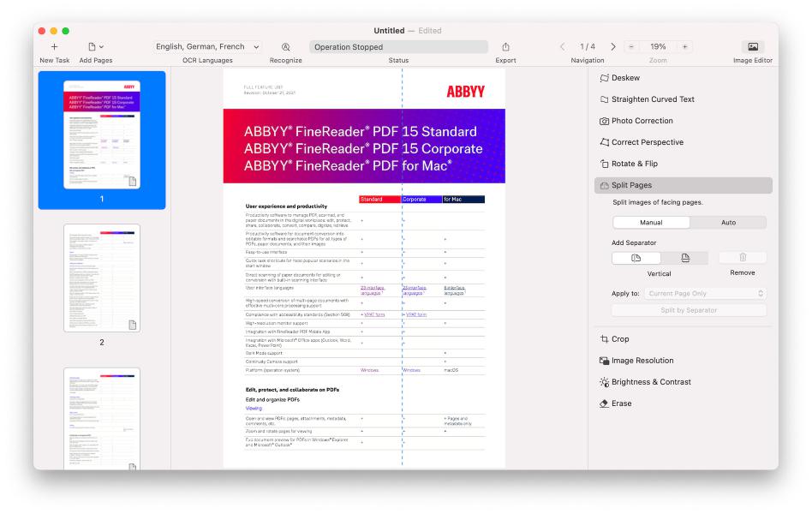This screenshot has height=514, width=812.
Task: Click the 1 / 4 page indicator
Action: coord(588,46)
